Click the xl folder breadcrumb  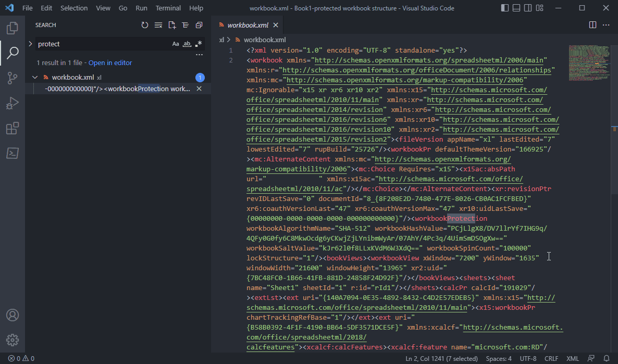point(221,40)
